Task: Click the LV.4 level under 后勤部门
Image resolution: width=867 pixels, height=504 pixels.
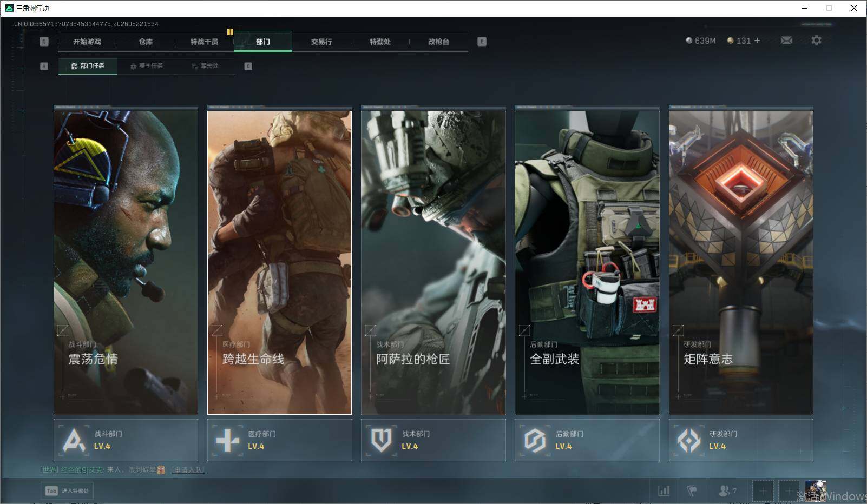Action: tap(563, 447)
